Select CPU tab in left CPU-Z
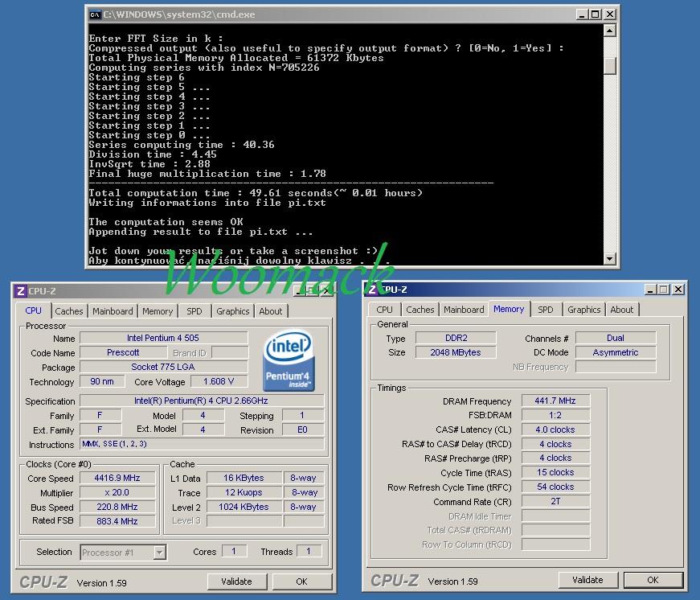 tap(33, 310)
